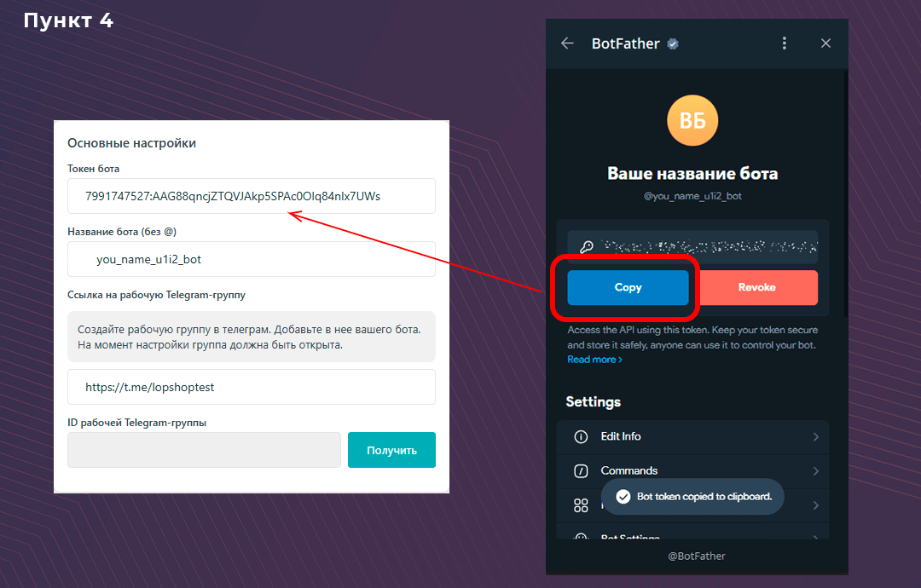
Task: Open the Commands settings item
Action: 629,471
